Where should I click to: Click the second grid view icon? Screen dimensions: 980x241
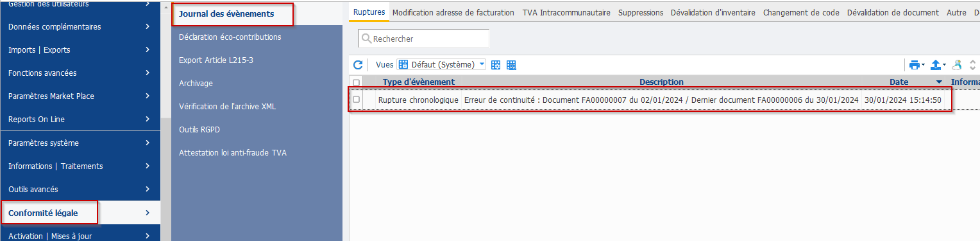point(511,65)
